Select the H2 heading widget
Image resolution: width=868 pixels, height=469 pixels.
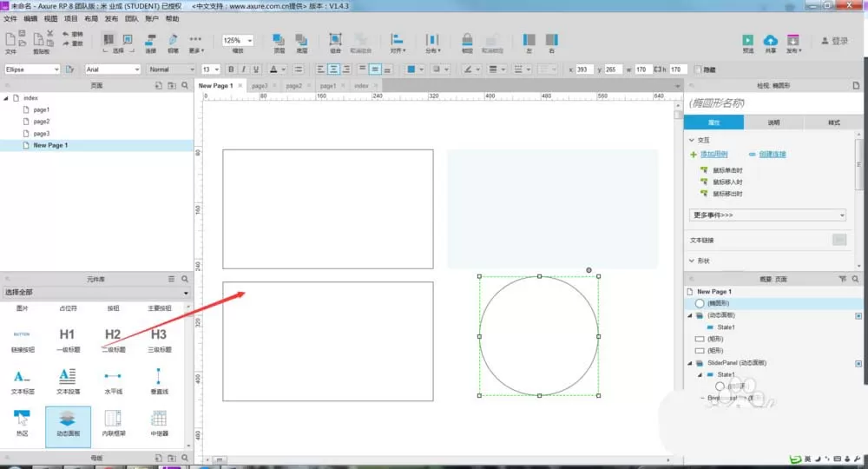[x=113, y=334]
